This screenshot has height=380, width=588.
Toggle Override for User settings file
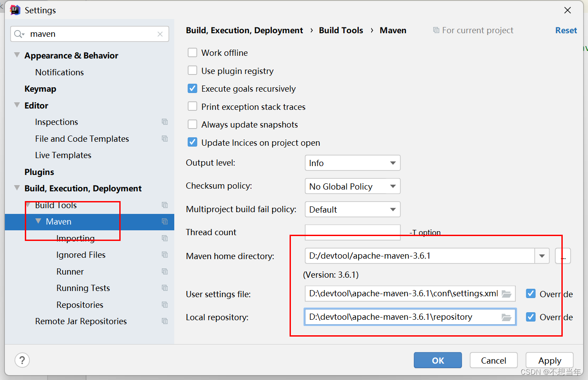(531, 294)
